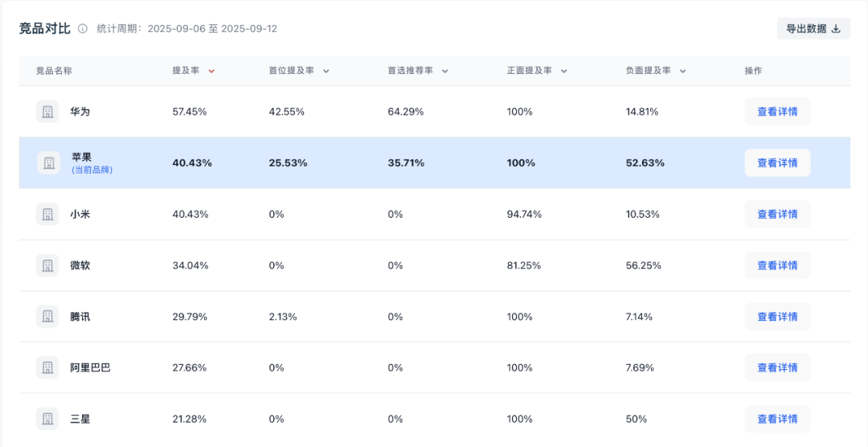
Task: Click the 导出数据 export button
Action: pyautogui.click(x=813, y=29)
